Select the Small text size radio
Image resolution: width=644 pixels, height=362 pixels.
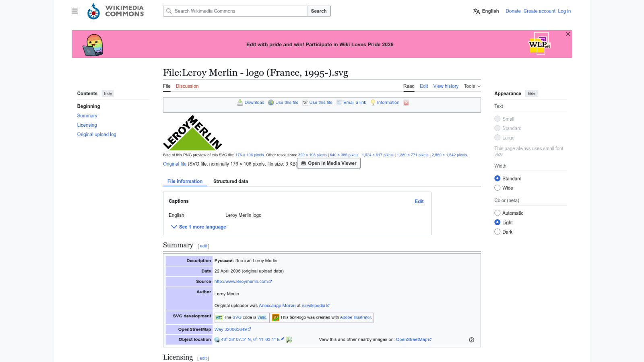[x=497, y=119]
